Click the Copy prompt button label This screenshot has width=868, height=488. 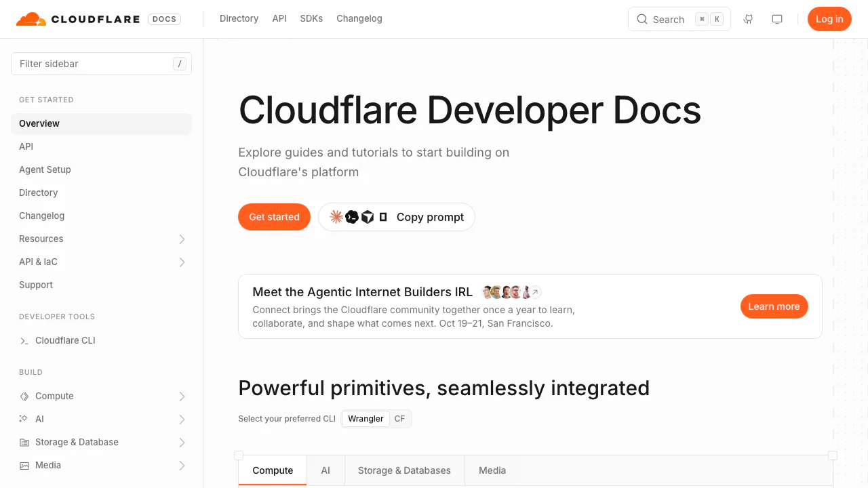click(430, 217)
